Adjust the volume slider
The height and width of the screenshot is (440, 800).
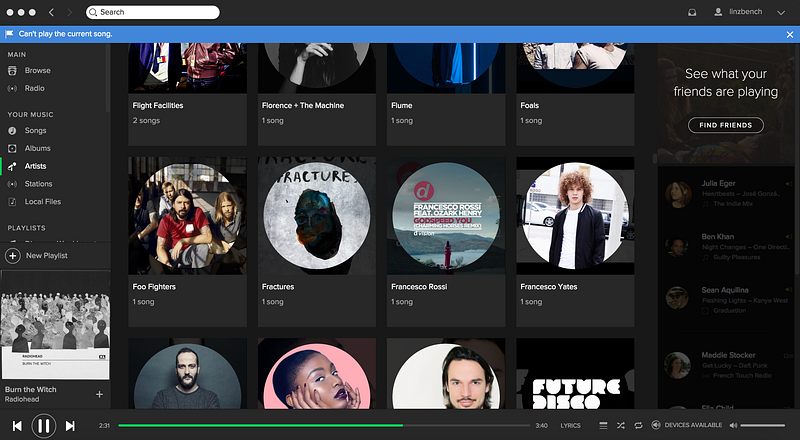pyautogui.click(x=763, y=425)
